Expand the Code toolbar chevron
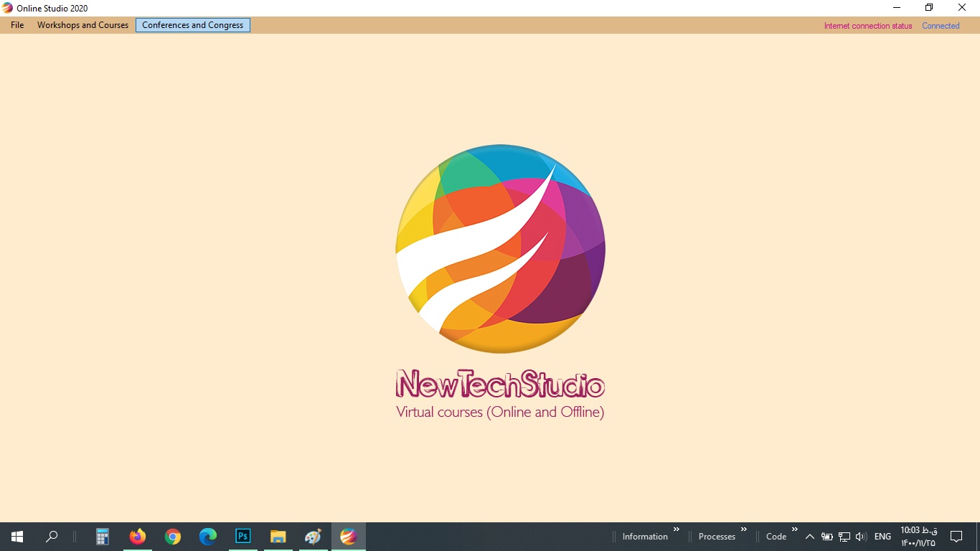The width and height of the screenshot is (980, 551). [794, 529]
